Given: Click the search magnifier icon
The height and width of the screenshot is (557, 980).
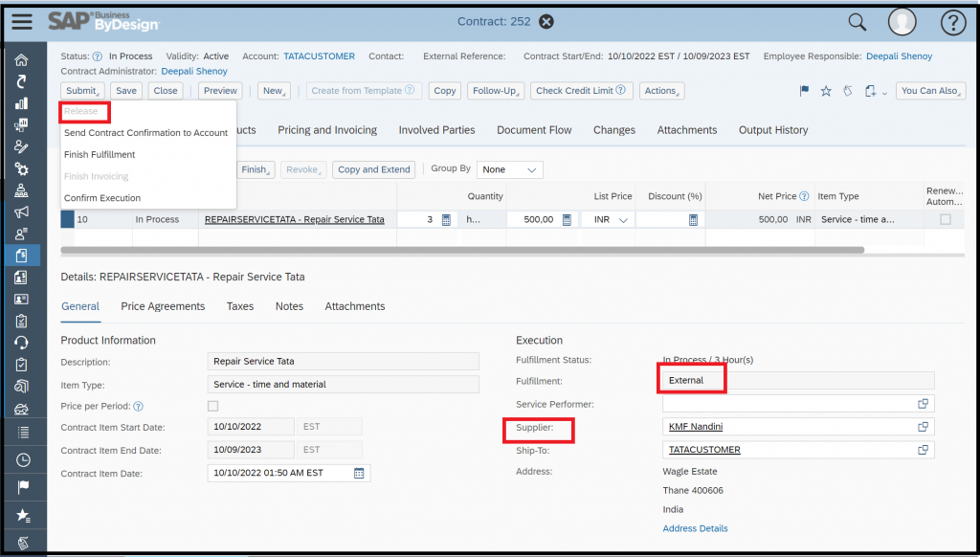Looking at the screenshot, I should tap(857, 23).
